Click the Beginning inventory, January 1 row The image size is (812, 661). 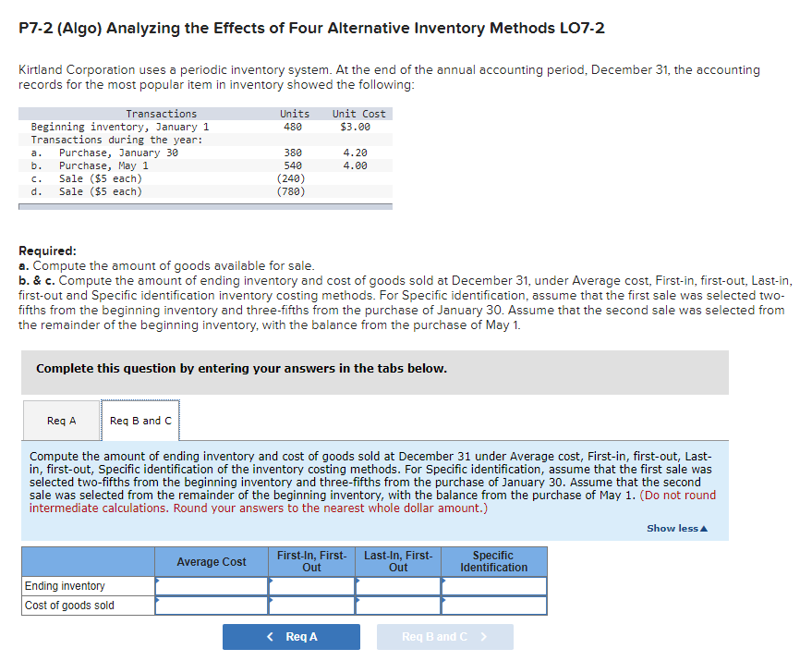point(205,127)
